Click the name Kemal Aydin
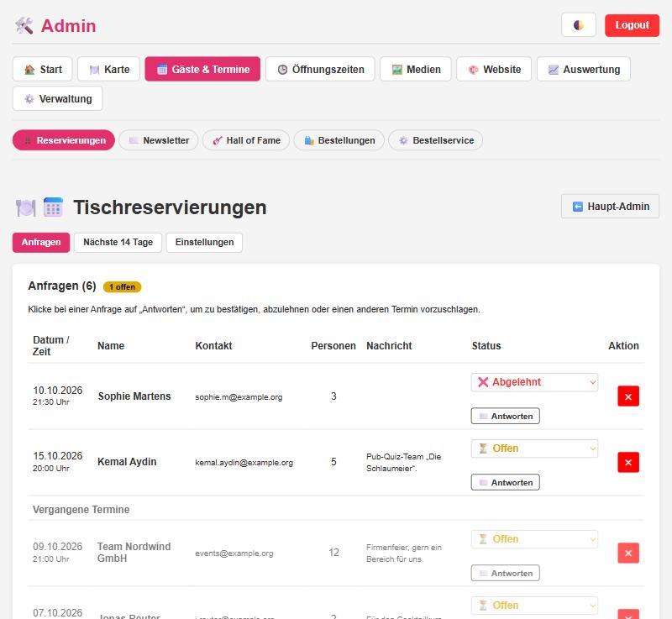The height and width of the screenshot is (619, 672). click(x=127, y=462)
